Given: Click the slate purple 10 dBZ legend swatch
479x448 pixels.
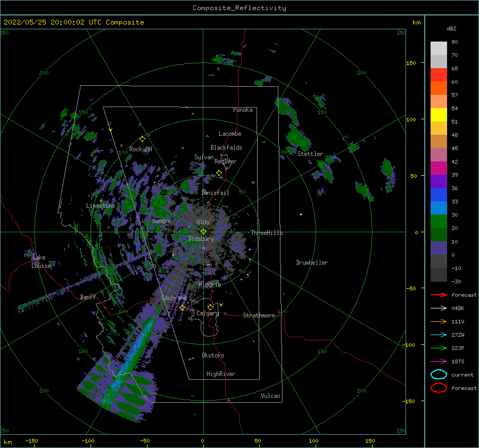Looking at the screenshot, I should coord(439,248).
